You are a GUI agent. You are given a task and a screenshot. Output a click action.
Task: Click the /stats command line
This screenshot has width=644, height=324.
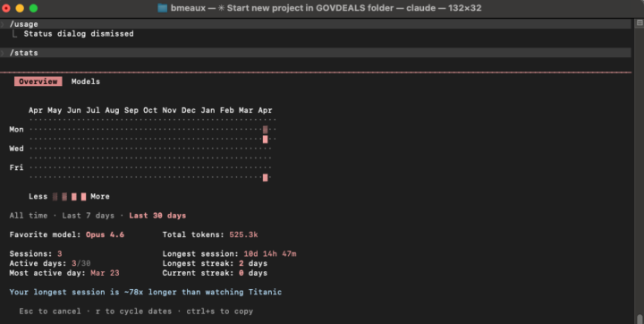(316, 53)
